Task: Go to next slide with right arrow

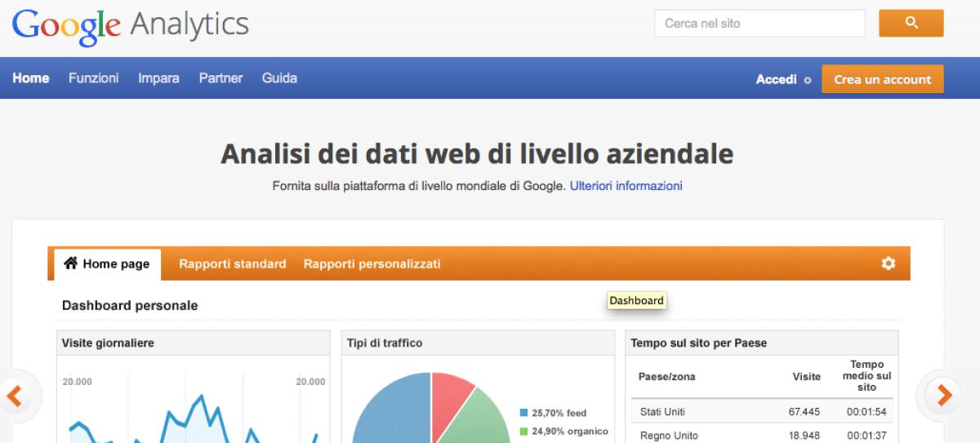Action: pyautogui.click(x=944, y=396)
